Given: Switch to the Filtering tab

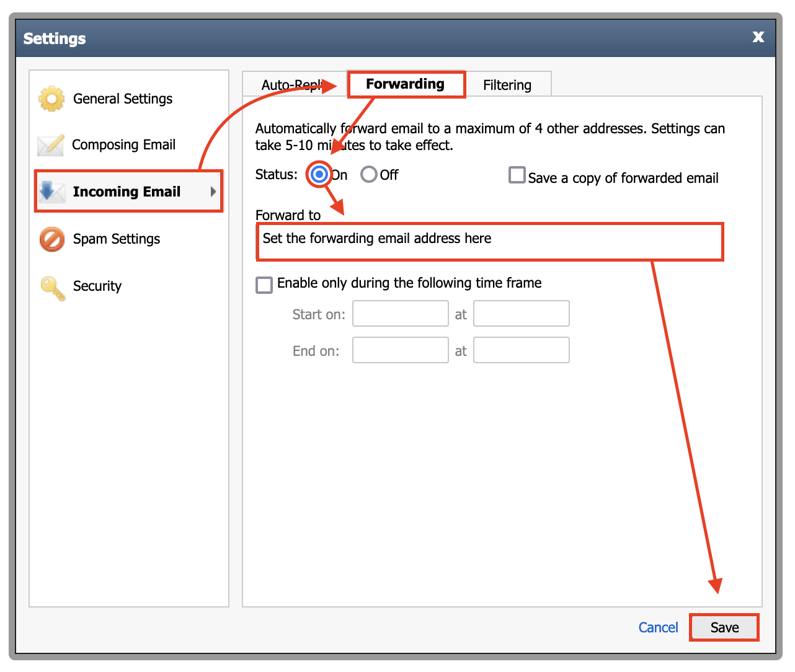Looking at the screenshot, I should (x=507, y=85).
